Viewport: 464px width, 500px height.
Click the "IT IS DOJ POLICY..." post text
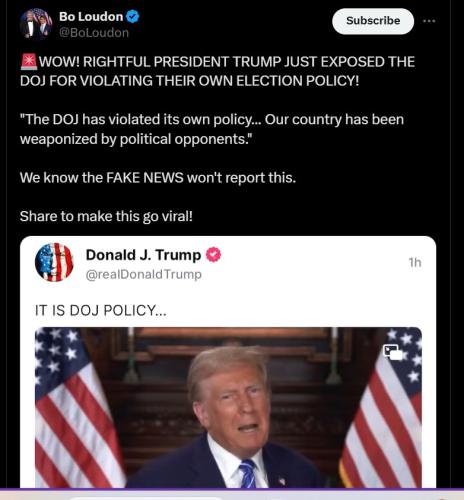point(101,310)
